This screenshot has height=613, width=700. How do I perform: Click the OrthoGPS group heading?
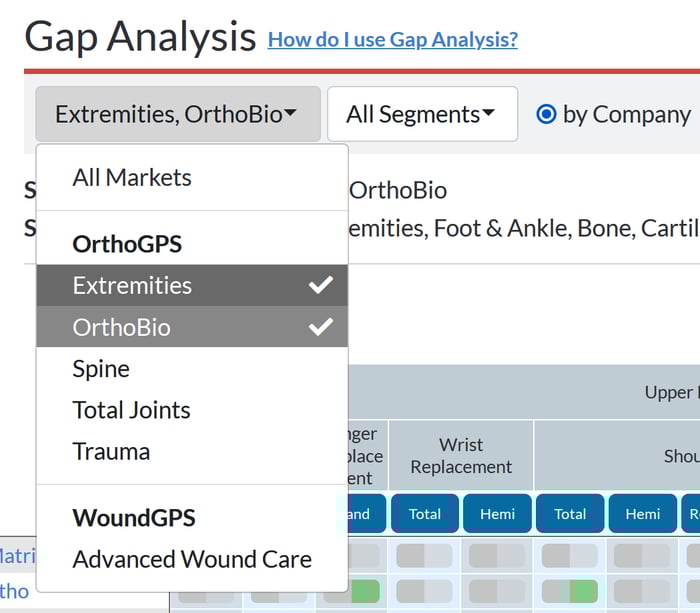tap(127, 244)
